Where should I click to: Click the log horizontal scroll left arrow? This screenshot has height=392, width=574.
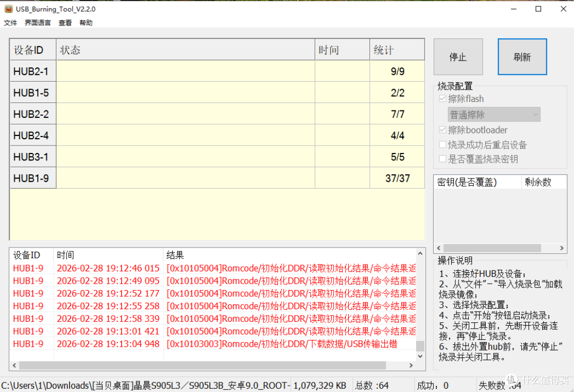[x=14, y=365]
